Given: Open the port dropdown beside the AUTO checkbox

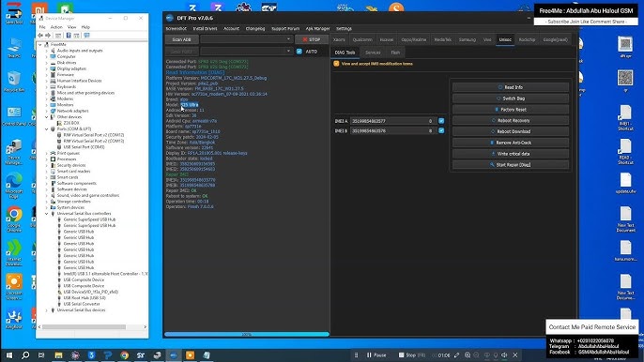Looking at the screenshot, I should 246,52.
